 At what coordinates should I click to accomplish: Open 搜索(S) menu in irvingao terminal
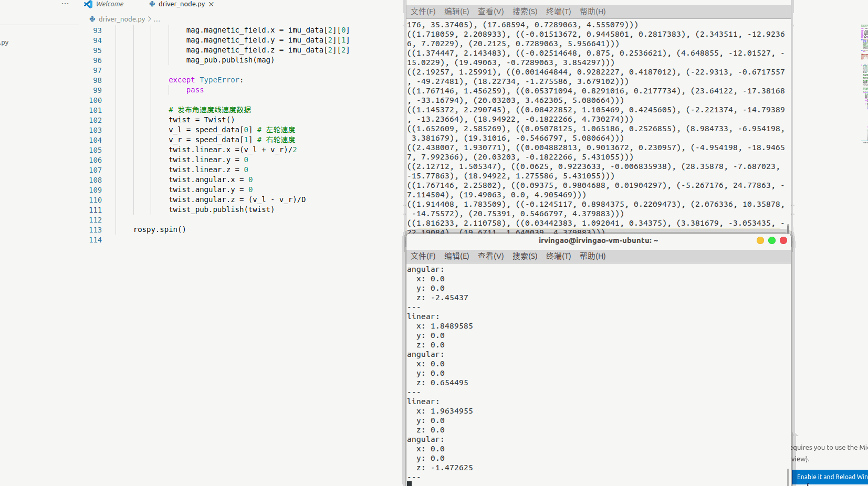[x=525, y=256]
